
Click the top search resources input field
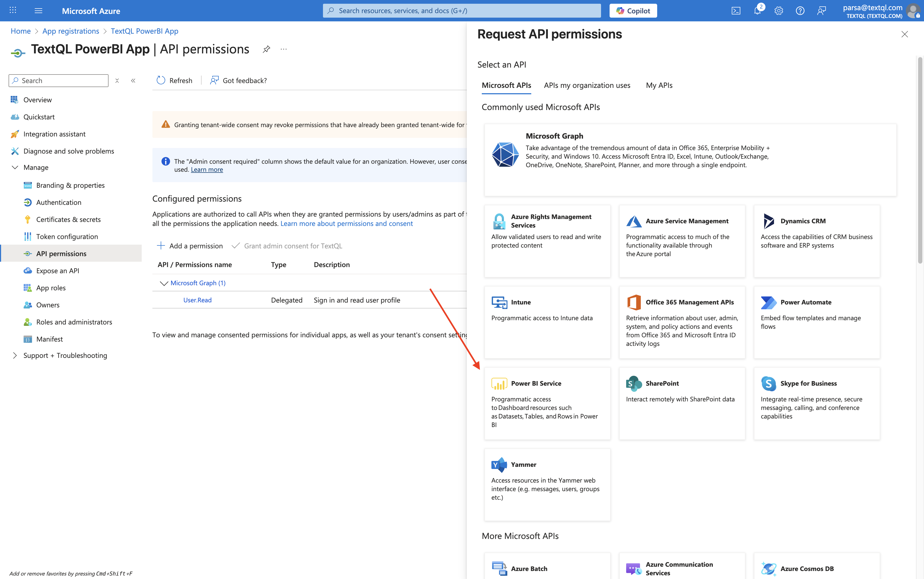click(x=461, y=11)
